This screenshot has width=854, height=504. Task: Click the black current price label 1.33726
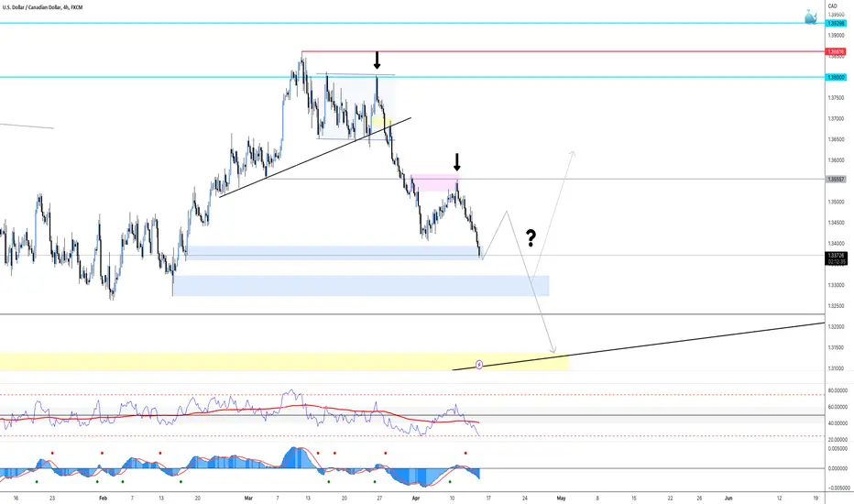pos(836,258)
